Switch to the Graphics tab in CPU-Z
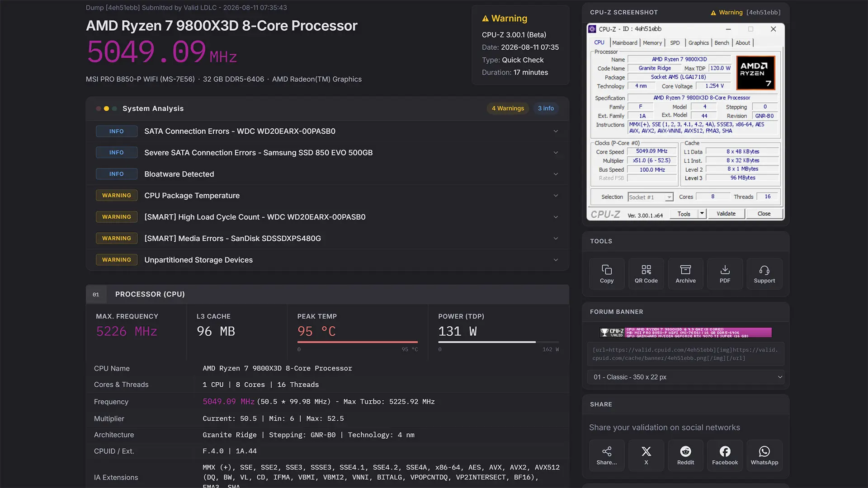 pyautogui.click(x=698, y=43)
